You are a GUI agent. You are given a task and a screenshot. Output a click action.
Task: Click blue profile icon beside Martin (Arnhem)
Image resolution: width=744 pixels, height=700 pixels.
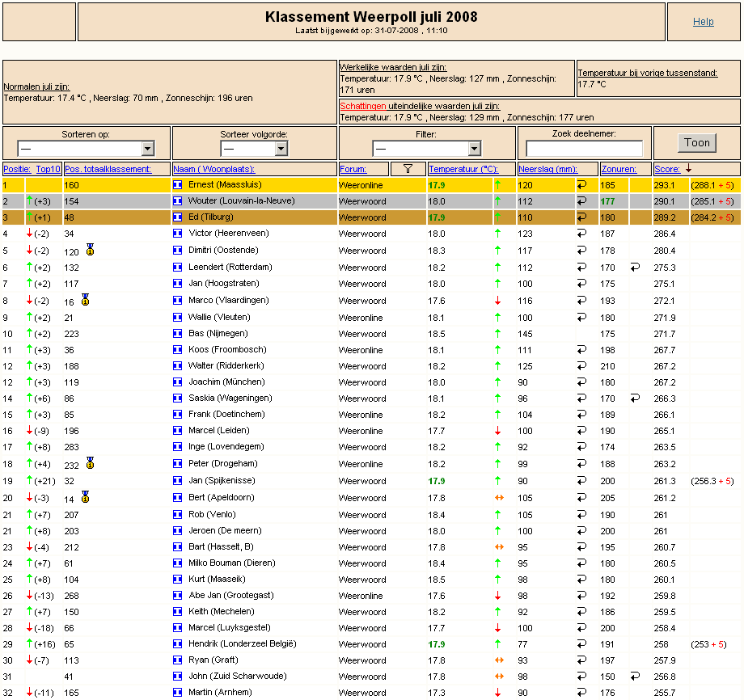tap(177, 693)
